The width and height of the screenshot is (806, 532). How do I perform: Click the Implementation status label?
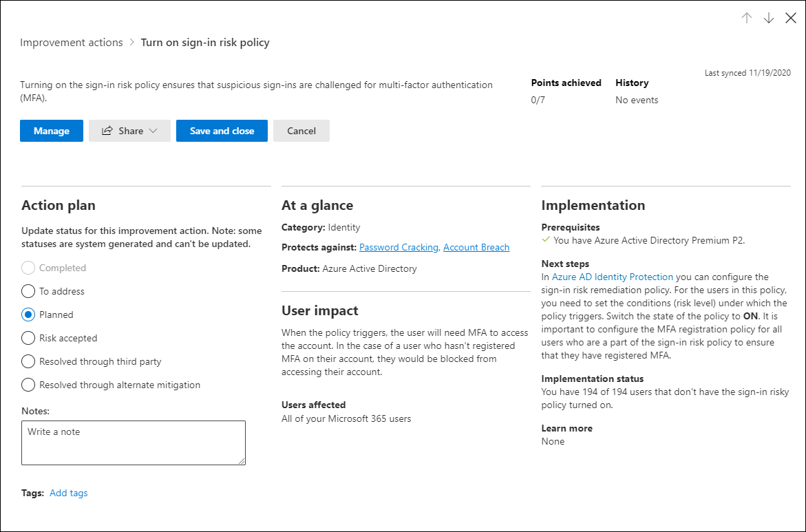tap(592, 379)
